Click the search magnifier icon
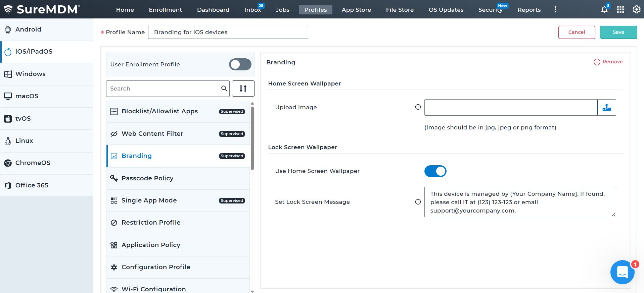The width and height of the screenshot is (644, 293). [224, 89]
